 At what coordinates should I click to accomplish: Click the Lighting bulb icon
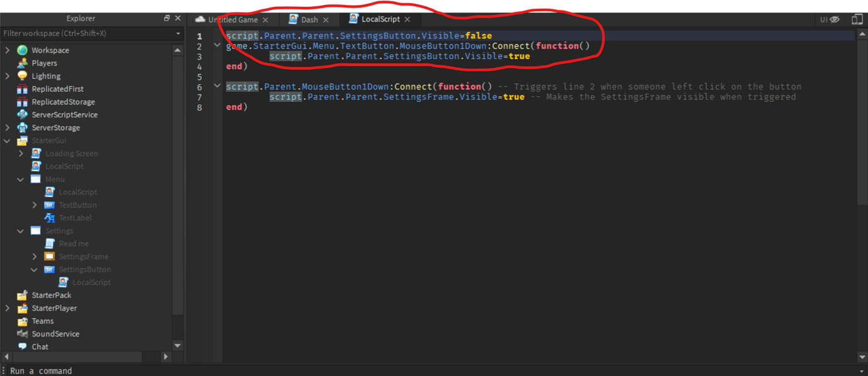pyautogui.click(x=23, y=76)
